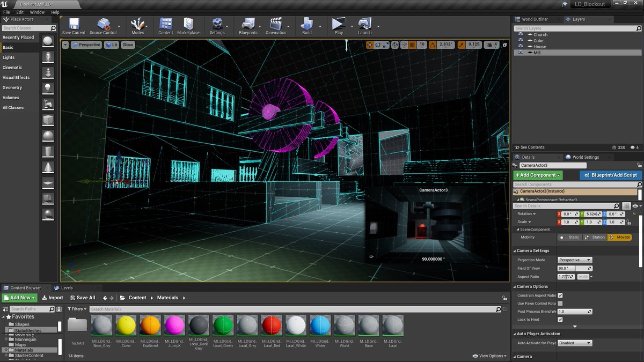644x362 pixels.
Task: Open rotation snap 2.812° dropdown
Action: 445,45
